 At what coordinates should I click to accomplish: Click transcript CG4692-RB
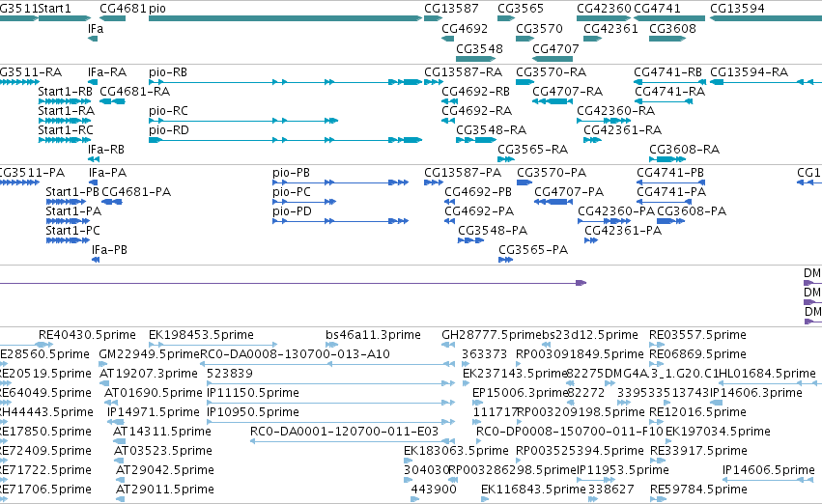pyautogui.click(x=448, y=101)
